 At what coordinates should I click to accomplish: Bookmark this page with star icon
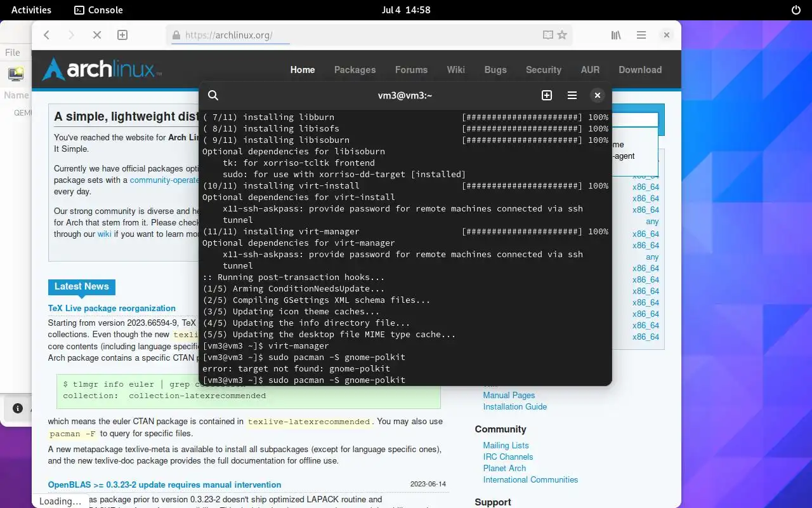[562, 36]
